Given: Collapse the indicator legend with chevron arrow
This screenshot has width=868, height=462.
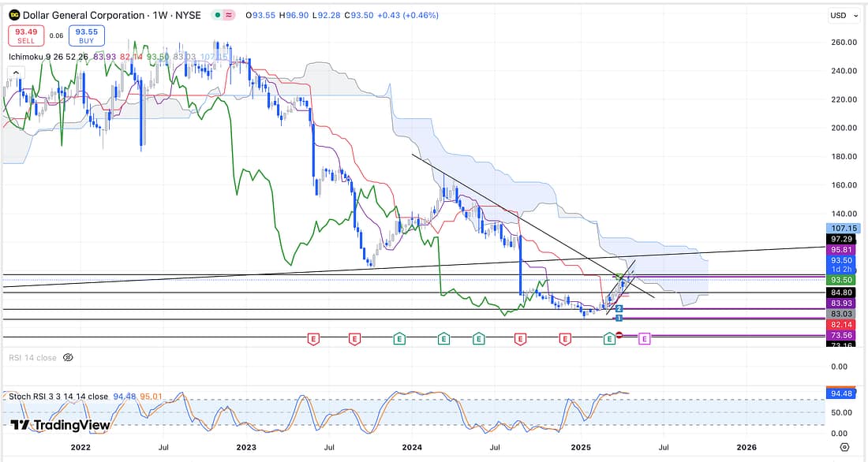Looking at the screenshot, I should pos(14,73).
